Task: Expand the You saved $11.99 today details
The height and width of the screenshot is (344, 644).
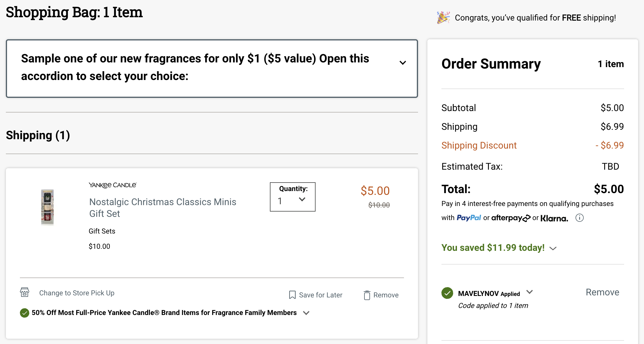Action: click(x=553, y=248)
